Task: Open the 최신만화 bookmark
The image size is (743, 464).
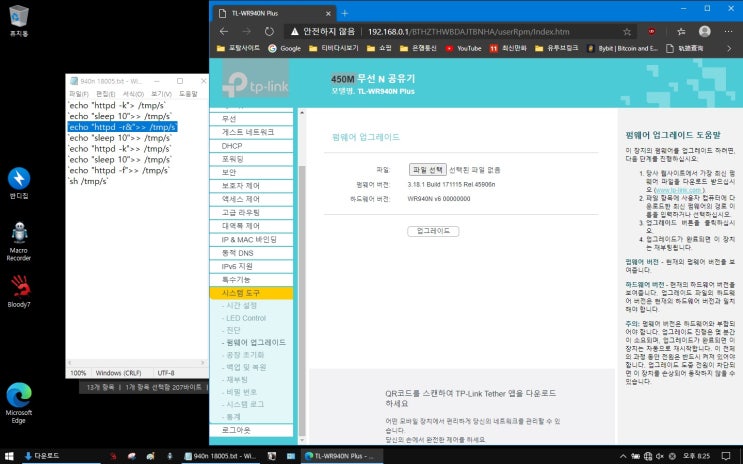Action: click(508, 48)
